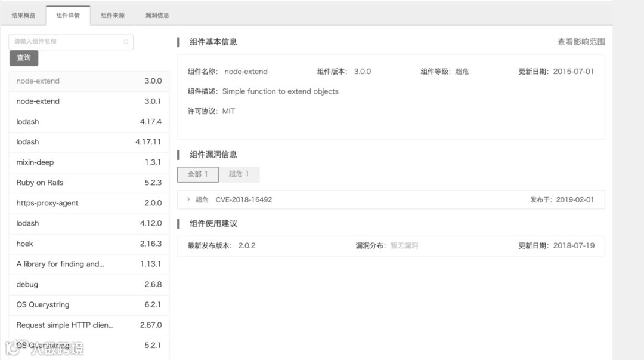Filter vulnerabilities by 超危 1
Image resolution: width=644 pixels, height=360 pixels.
(x=239, y=174)
